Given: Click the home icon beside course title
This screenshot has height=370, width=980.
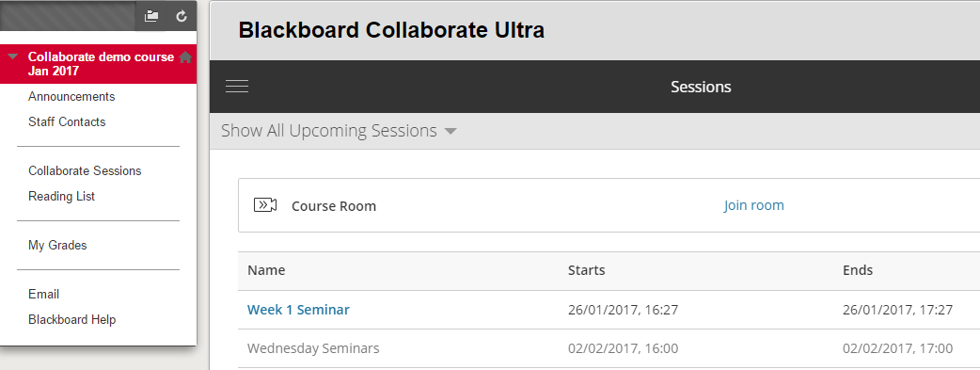Looking at the screenshot, I should 185,57.
